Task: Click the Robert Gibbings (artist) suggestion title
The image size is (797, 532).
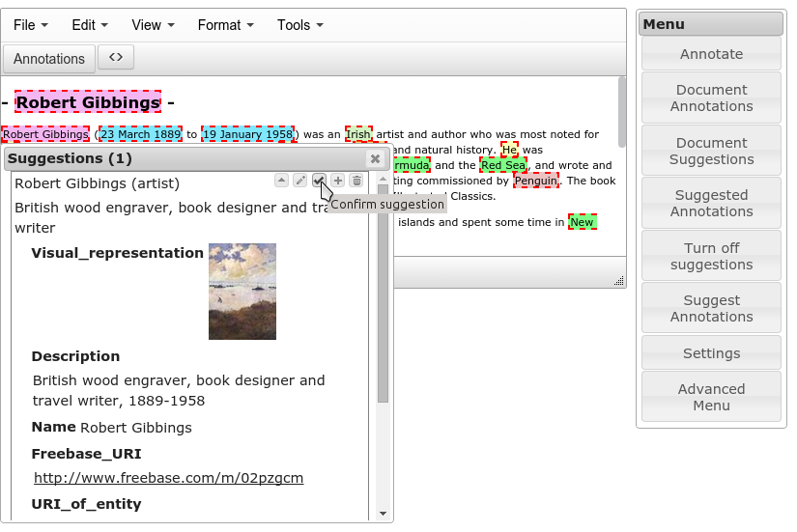Action: [97, 183]
